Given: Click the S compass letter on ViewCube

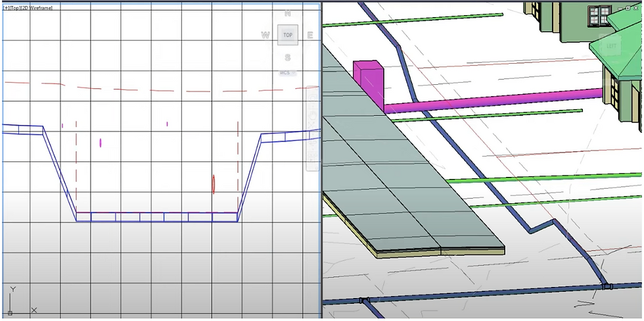Looking at the screenshot, I should point(288,57).
